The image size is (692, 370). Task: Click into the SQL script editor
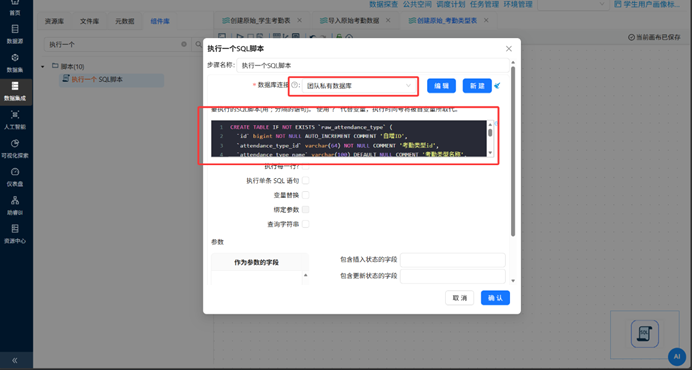click(x=349, y=139)
